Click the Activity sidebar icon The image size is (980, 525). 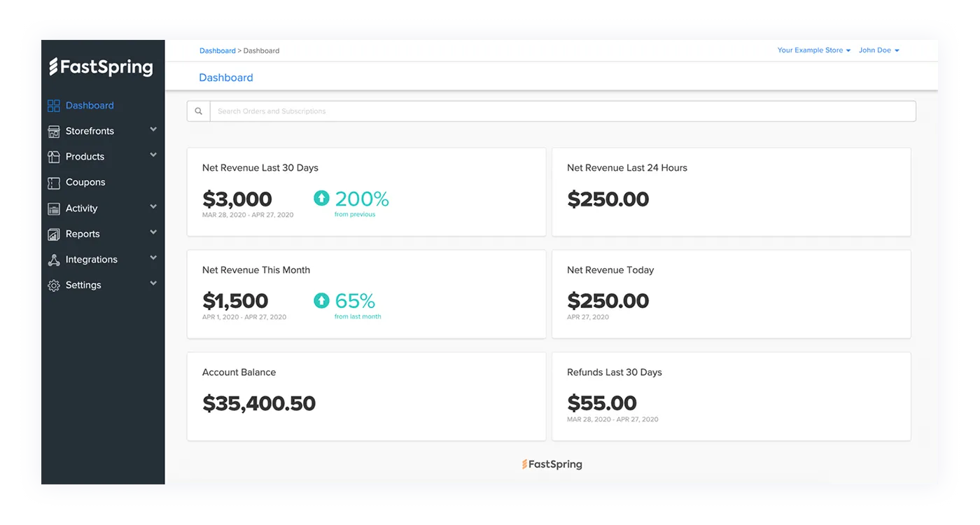(x=53, y=208)
